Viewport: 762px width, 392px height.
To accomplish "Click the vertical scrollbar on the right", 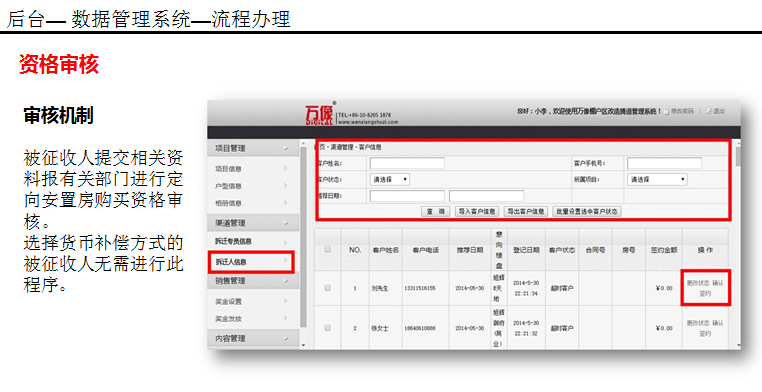I will [738, 243].
